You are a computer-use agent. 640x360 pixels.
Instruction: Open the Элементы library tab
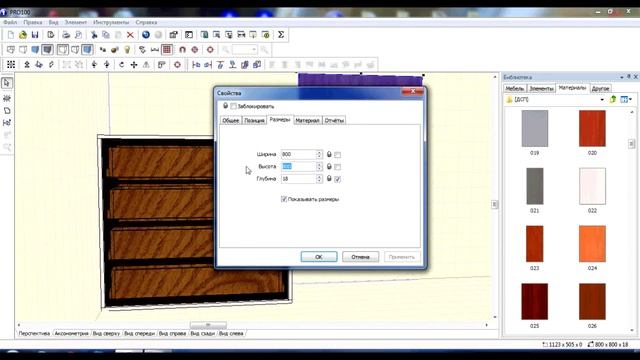click(541, 88)
